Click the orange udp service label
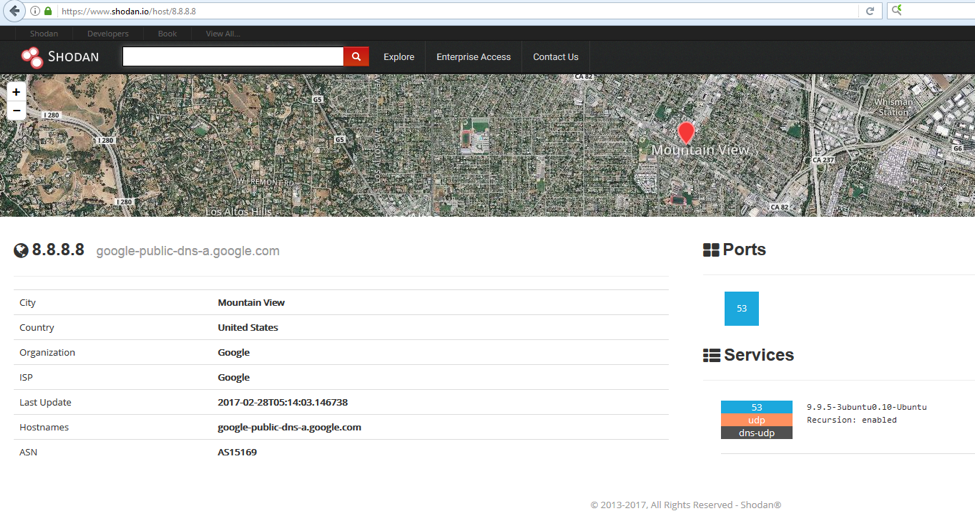The height and width of the screenshot is (514, 975). 756,420
